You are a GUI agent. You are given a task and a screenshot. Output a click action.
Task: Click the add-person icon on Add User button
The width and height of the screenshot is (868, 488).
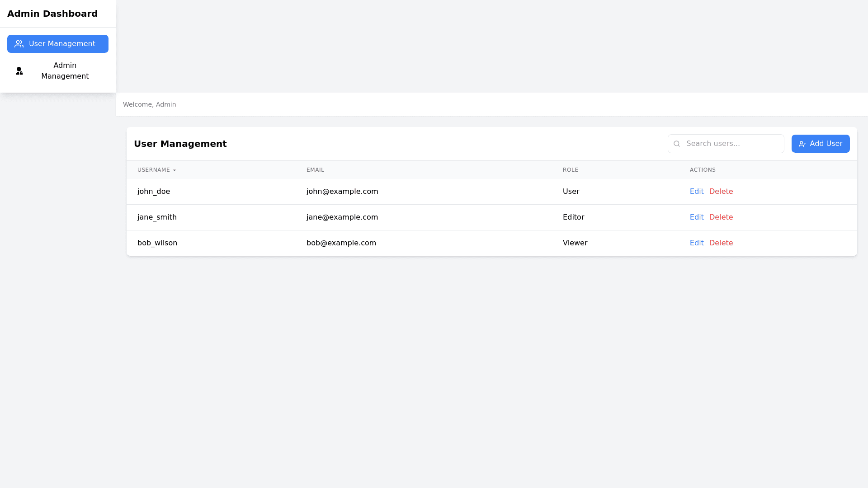802,144
